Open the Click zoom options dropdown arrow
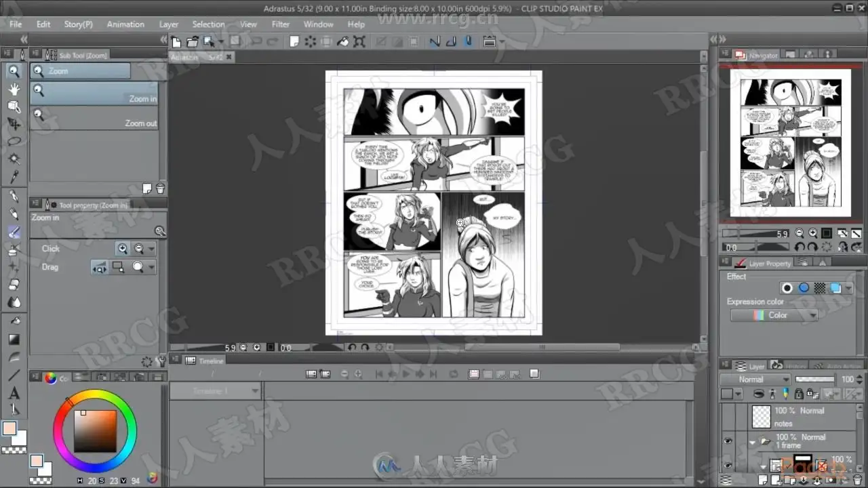The height and width of the screenshot is (488, 868). [151, 249]
